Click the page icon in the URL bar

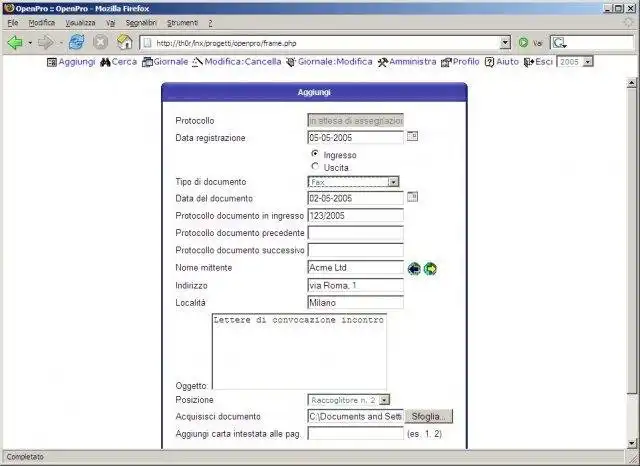click(x=147, y=43)
